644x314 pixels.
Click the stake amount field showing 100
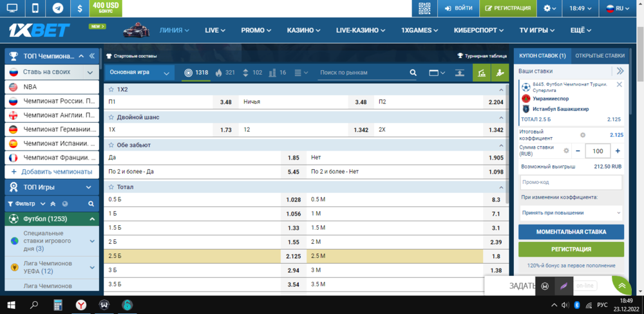click(598, 151)
